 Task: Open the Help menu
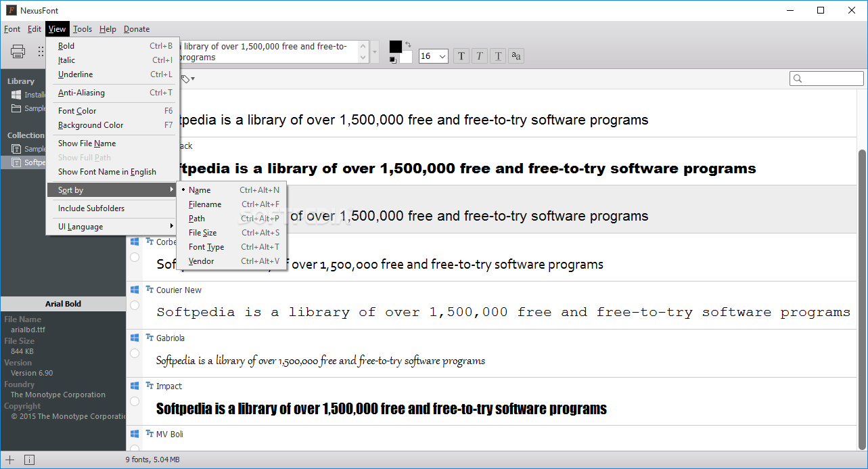point(108,29)
